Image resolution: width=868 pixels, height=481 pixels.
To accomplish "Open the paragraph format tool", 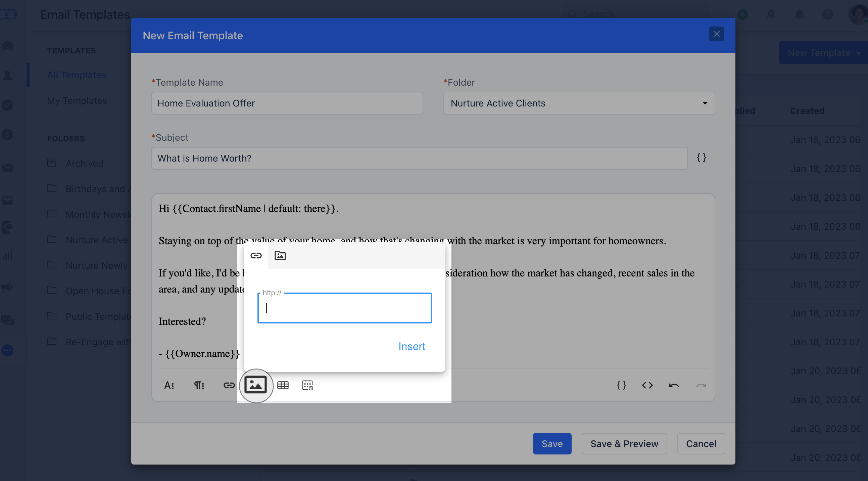I will click(199, 385).
